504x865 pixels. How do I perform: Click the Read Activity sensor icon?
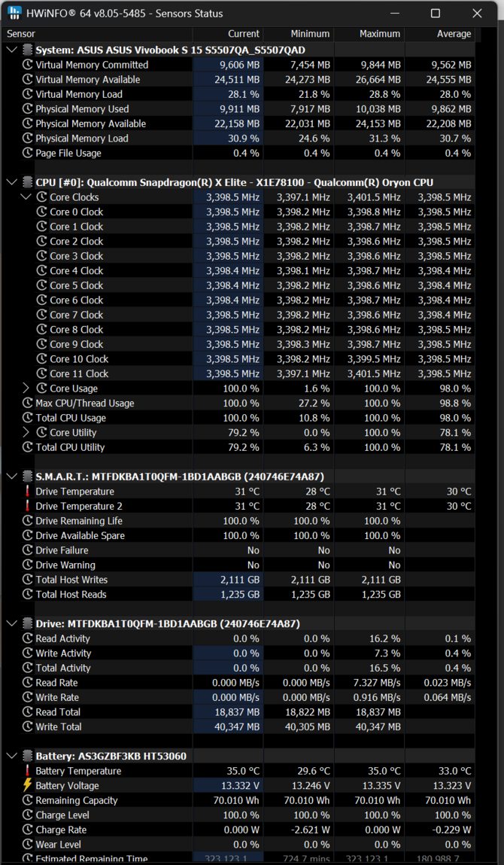pyautogui.click(x=28, y=638)
